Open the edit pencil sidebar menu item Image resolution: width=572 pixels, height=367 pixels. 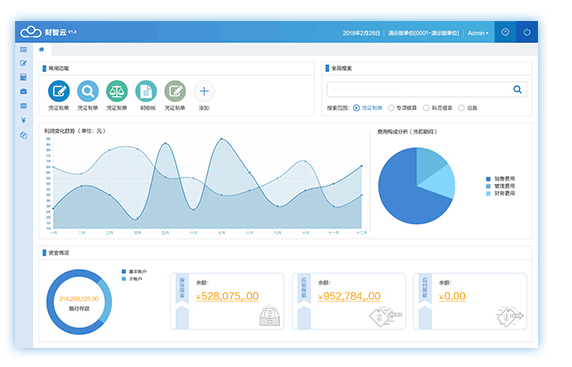coord(24,63)
